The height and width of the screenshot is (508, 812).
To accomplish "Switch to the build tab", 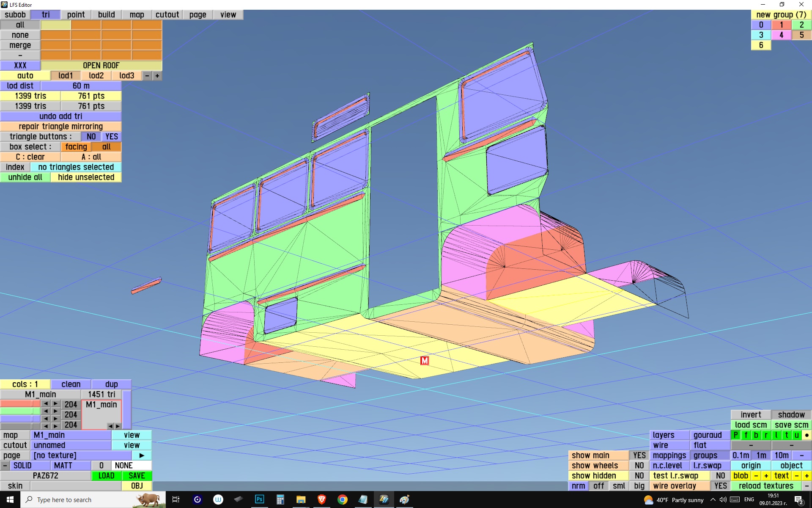I will (x=106, y=15).
